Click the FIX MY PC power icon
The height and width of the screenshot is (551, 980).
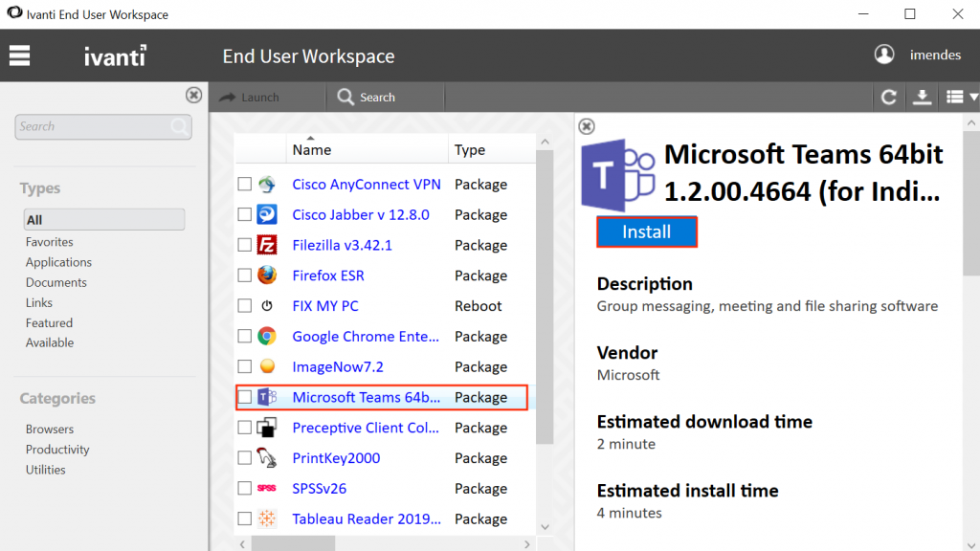click(x=267, y=306)
